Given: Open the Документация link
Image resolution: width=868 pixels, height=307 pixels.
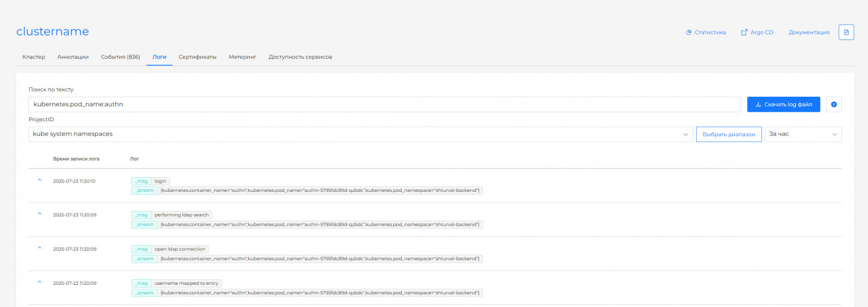Looking at the screenshot, I should pos(808,32).
